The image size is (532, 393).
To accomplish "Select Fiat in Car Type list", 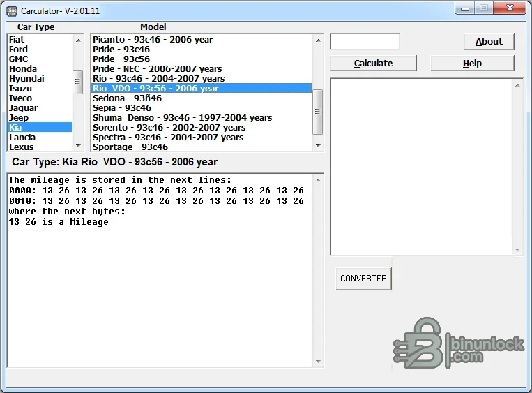I will coord(40,39).
